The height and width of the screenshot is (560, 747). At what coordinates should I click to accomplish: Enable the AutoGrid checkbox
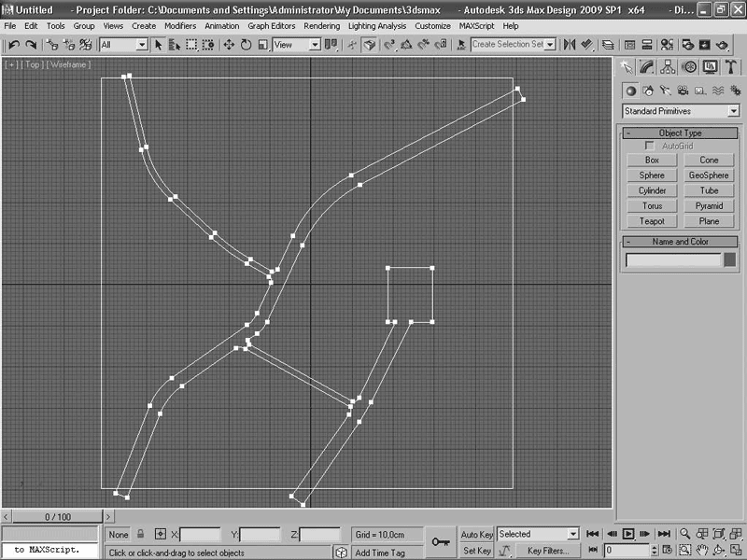coord(649,146)
